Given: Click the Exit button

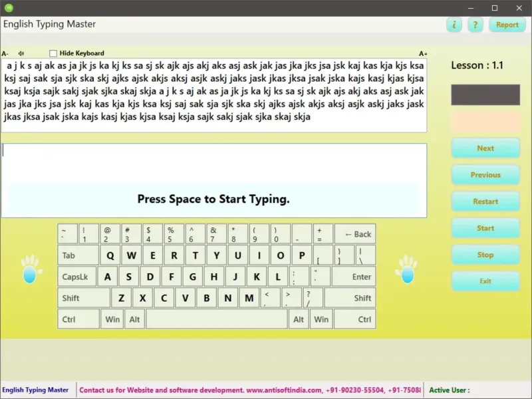Looking at the screenshot, I should coord(485,281).
